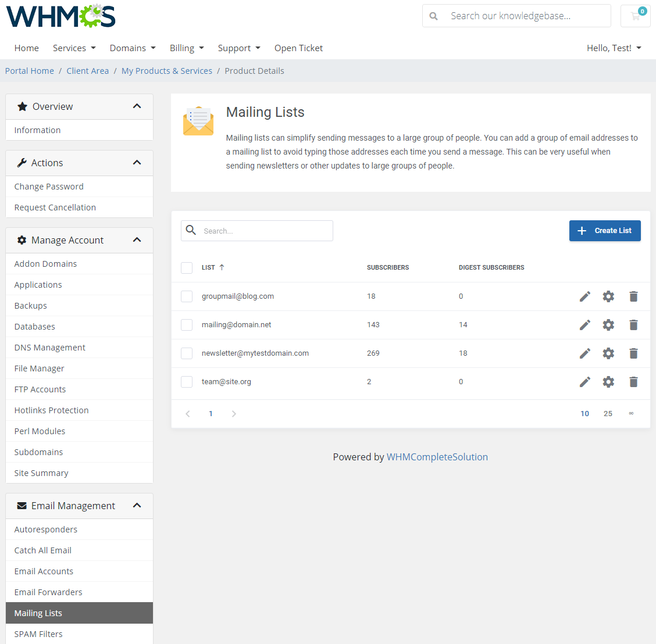This screenshot has height=644, width=656.
Task: Show 25 entries per page
Action: [x=608, y=414]
